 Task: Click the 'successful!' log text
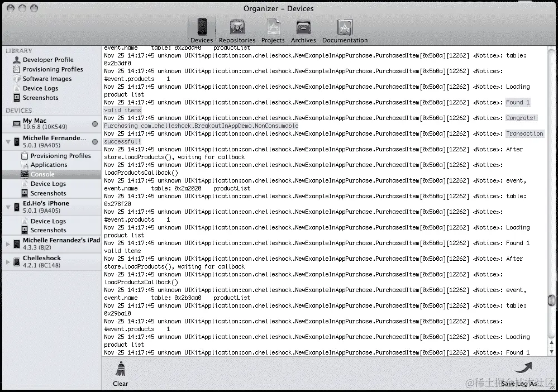[122, 142]
